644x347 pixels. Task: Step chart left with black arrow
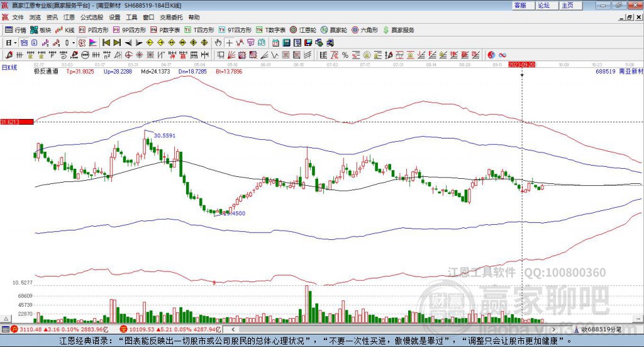pos(128,43)
